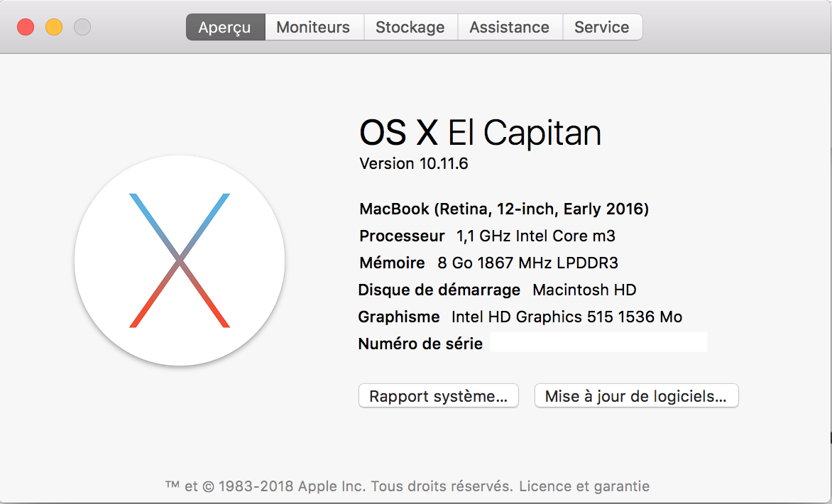This screenshot has width=832, height=504.
Task: Select the MacBook Retina 12-inch model line
Action: coord(504,209)
